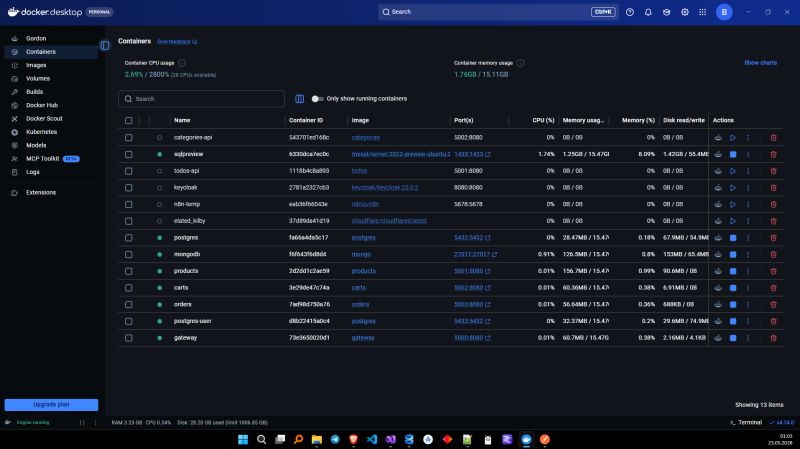This screenshot has width=800, height=449.
Task: Click the Show charts link
Action: click(760, 63)
